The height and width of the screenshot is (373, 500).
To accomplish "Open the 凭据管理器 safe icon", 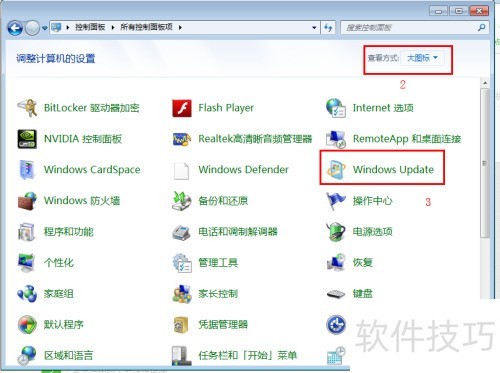I will (182, 324).
